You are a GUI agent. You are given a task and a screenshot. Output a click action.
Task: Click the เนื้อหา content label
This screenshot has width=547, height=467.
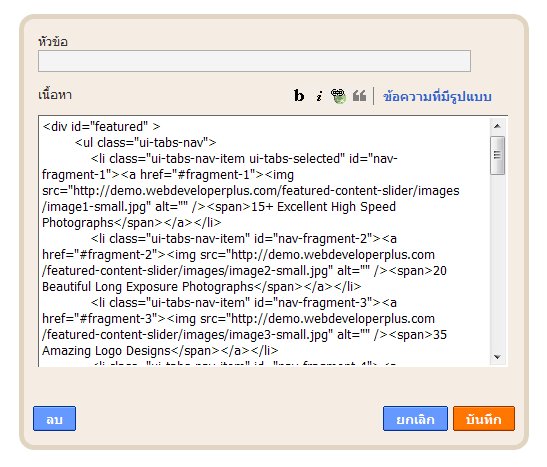55,94
